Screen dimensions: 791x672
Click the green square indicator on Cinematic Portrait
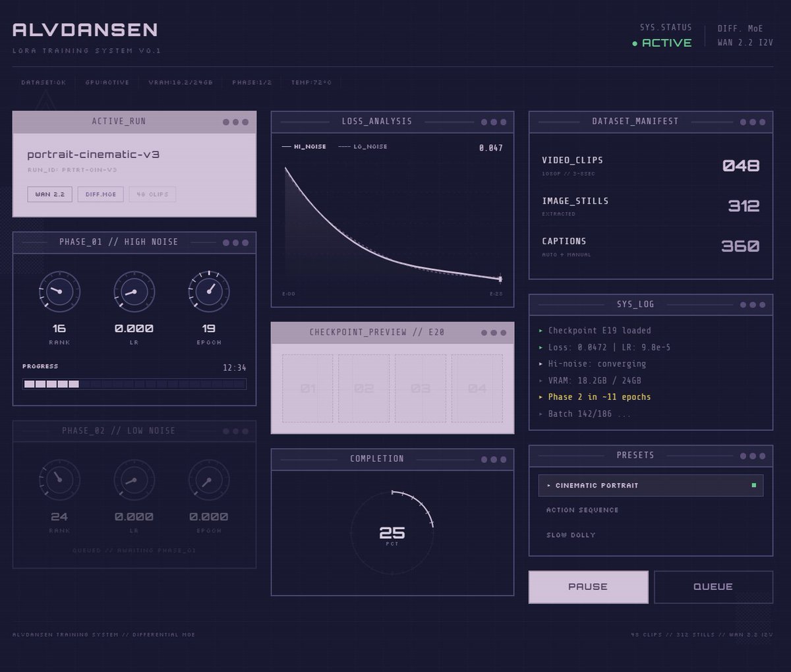753,486
